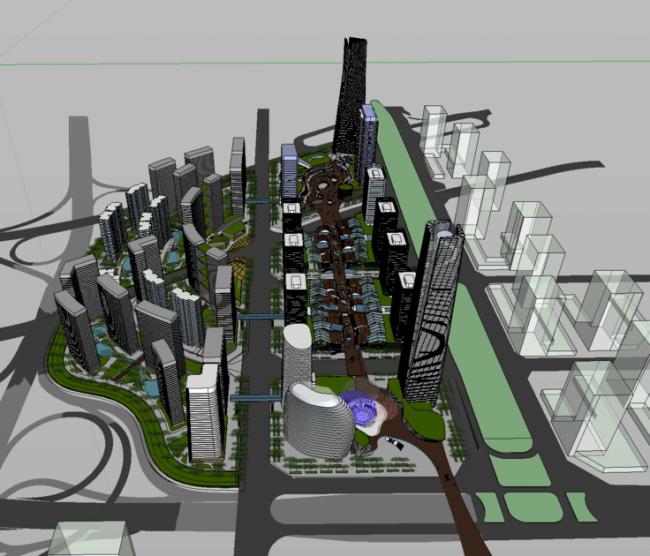Select the white high-rise at lower left
This screenshot has height=556, width=650.
204,415
